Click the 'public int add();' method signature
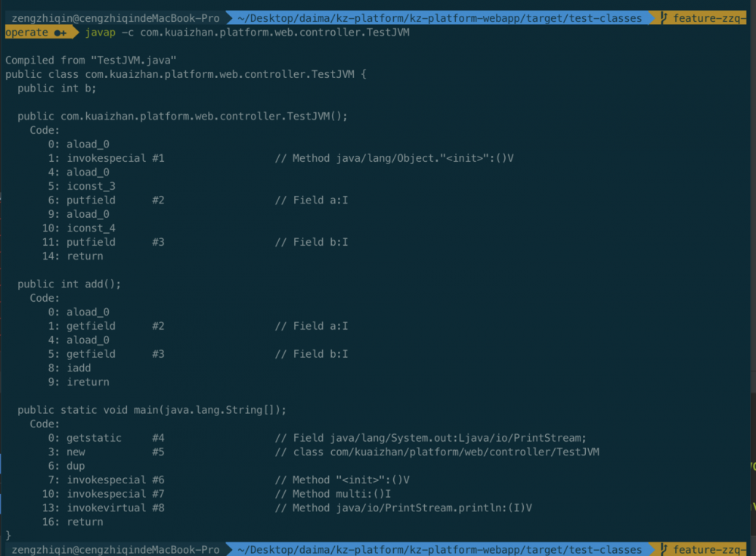Image resolution: width=756 pixels, height=556 pixels. tap(69, 284)
